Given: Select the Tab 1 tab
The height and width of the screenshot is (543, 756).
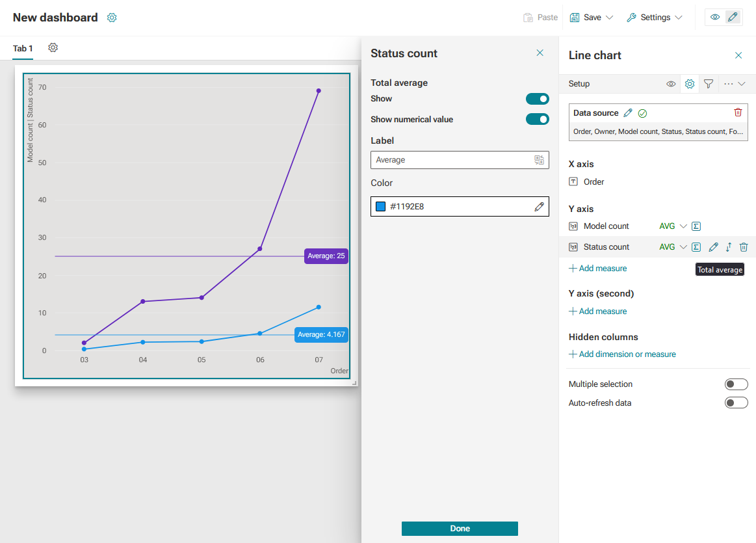Looking at the screenshot, I should click(x=23, y=48).
